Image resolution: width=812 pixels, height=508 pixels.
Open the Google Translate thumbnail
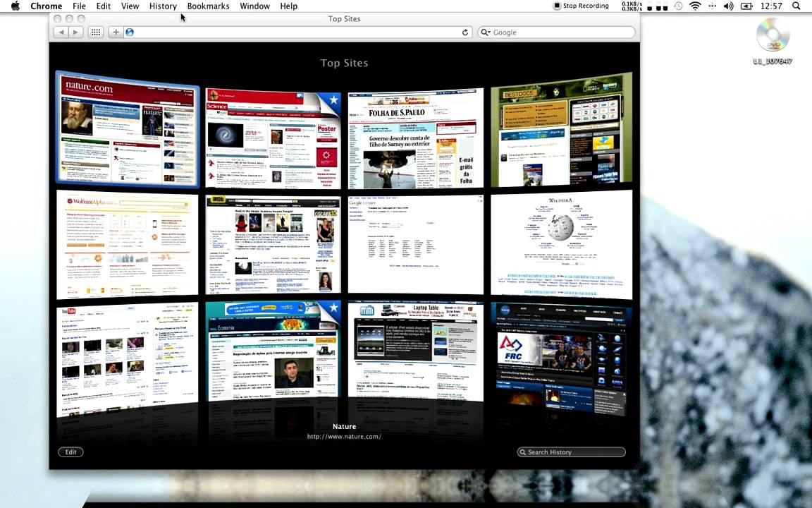coord(416,245)
